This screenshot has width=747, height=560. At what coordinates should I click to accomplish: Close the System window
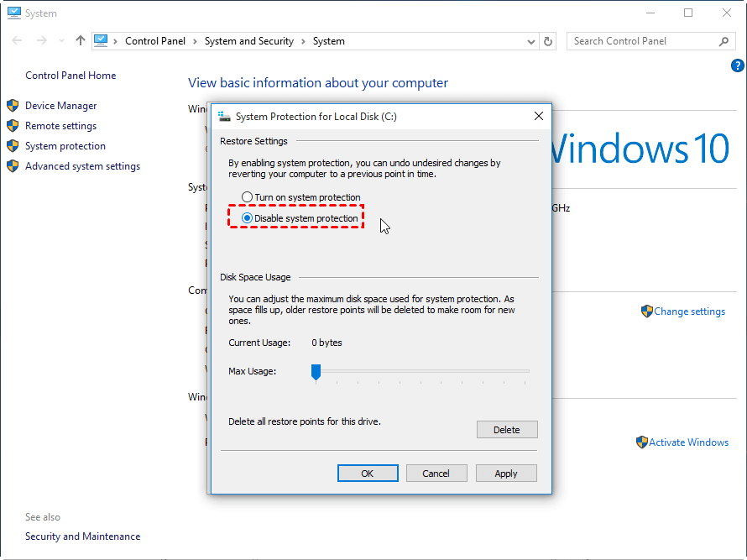(727, 13)
